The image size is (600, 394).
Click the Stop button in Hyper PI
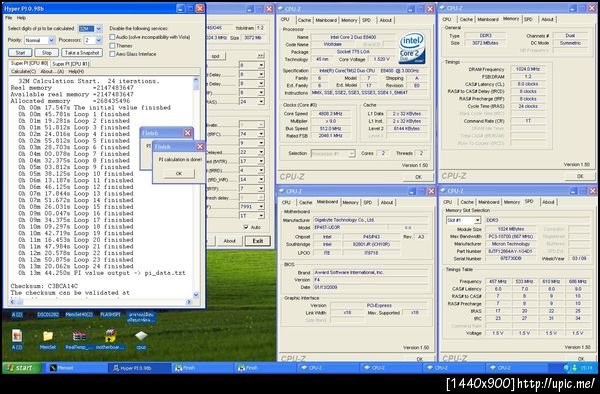tap(47, 53)
